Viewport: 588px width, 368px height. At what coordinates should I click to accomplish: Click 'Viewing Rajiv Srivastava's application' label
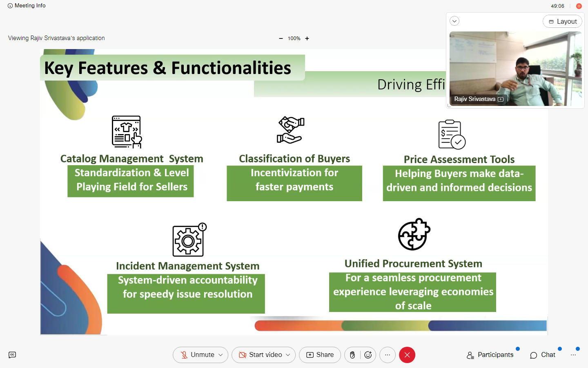pyautogui.click(x=56, y=38)
